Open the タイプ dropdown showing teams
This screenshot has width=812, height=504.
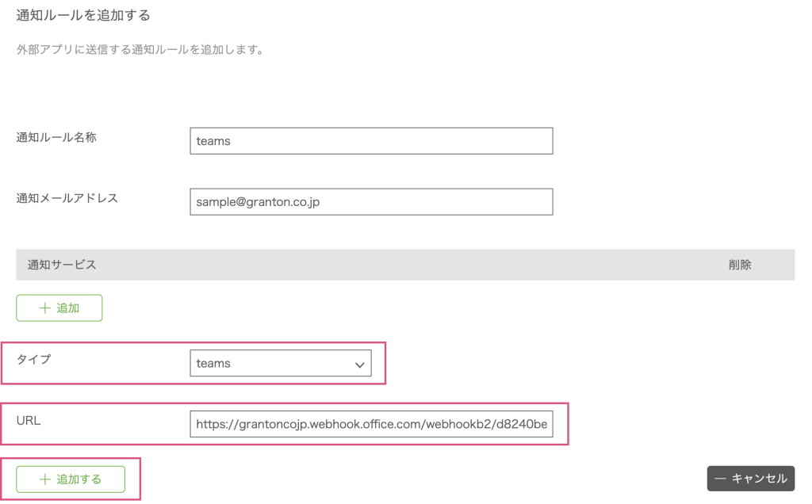(280, 364)
